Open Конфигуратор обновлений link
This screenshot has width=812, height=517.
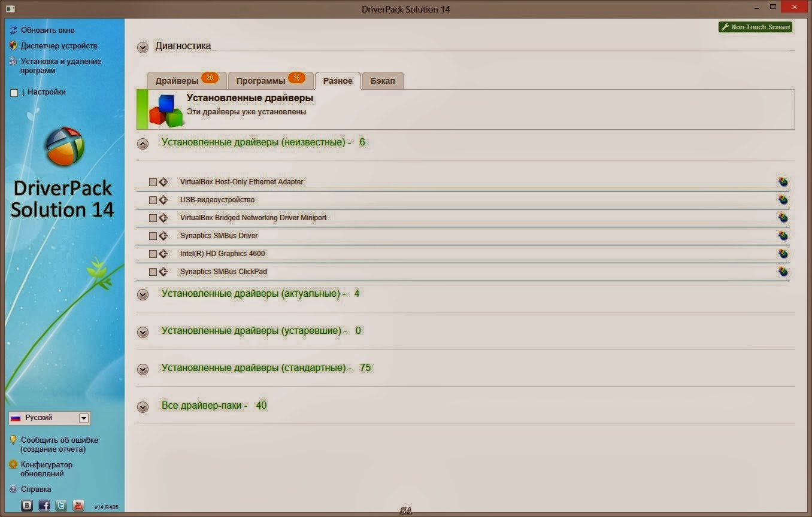pyautogui.click(x=47, y=469)
